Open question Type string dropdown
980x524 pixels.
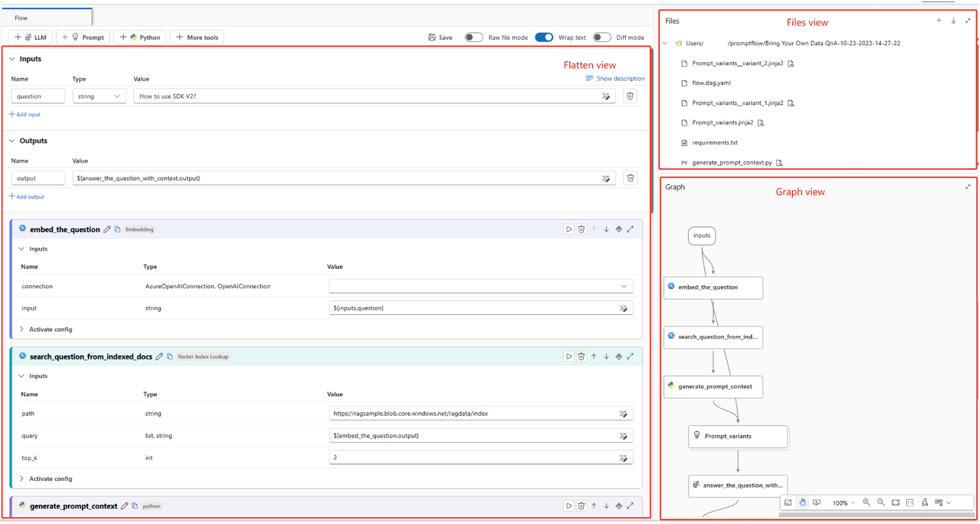tap(99, 96)
